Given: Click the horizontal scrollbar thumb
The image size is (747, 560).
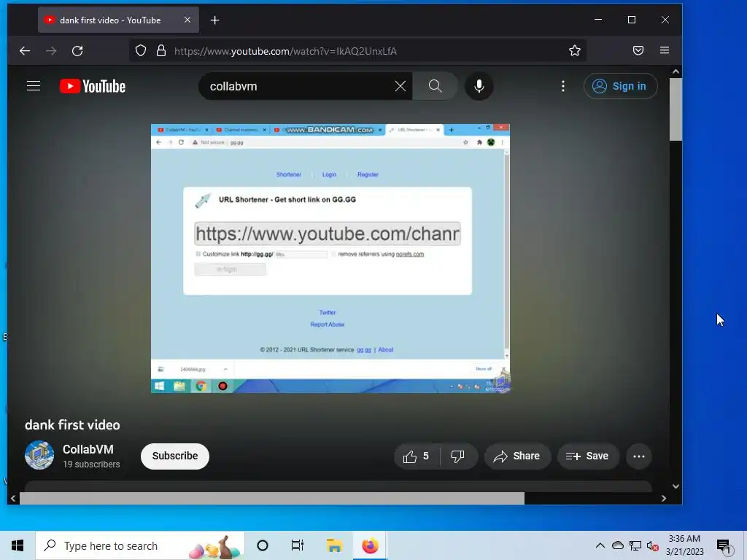Looking at the screenshot, I should (x=271, y=498).
